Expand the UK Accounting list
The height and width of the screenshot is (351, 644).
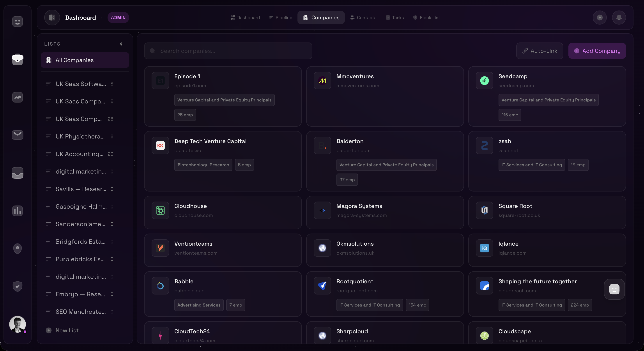click(x=80, y=154)
